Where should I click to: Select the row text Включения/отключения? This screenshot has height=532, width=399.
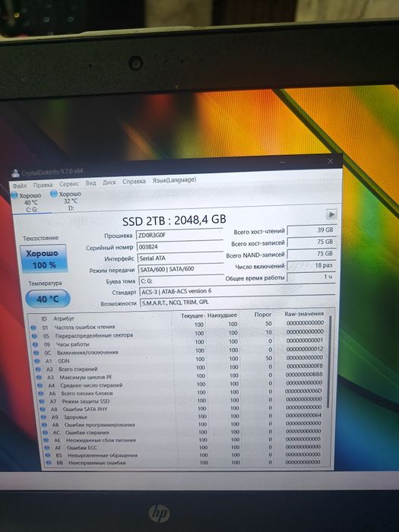[87, 352]
